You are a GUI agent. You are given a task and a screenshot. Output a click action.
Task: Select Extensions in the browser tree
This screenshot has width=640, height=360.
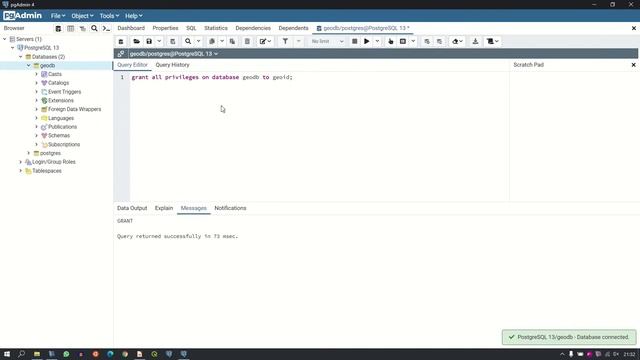pyautogui.click(x=61, y=100)
